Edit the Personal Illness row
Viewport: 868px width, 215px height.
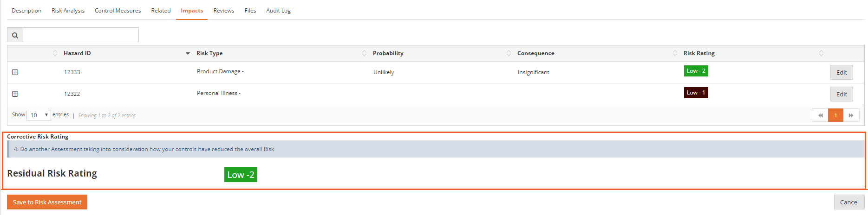842,94
